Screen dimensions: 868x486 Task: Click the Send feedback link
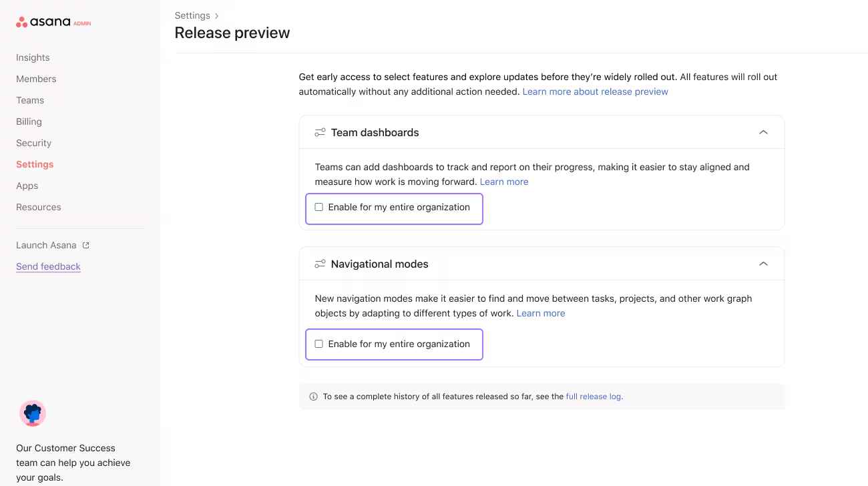pyautogui.click(x=48, y=266)
